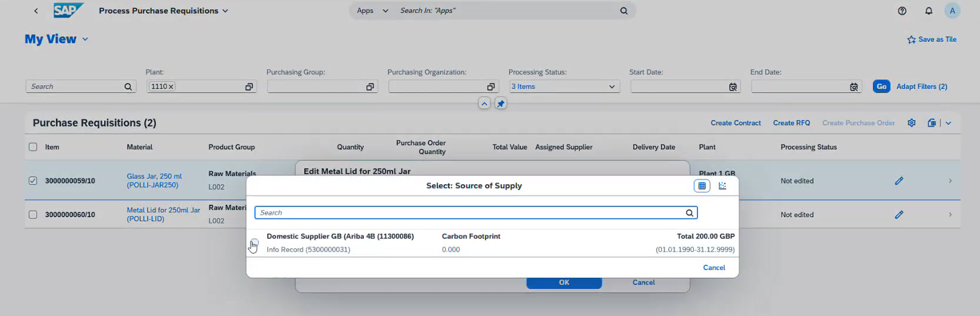Open the Apps search scope dropdown

[x=385, y=11]
